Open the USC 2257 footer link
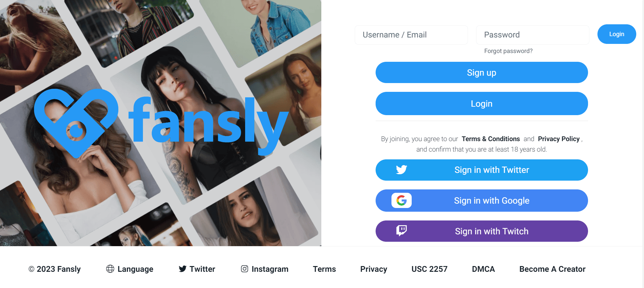Image resolution: width=644 pixels, height=288 pixels. point(429,269)
